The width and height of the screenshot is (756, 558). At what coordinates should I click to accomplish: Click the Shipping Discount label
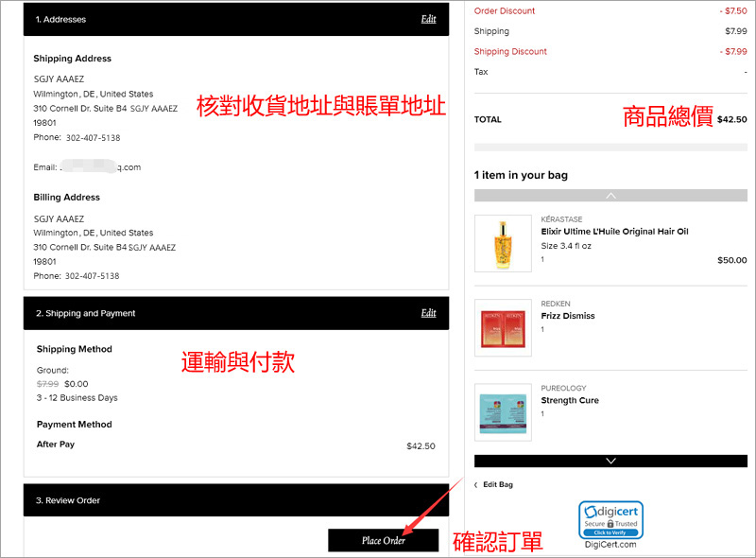click(510, 51)
